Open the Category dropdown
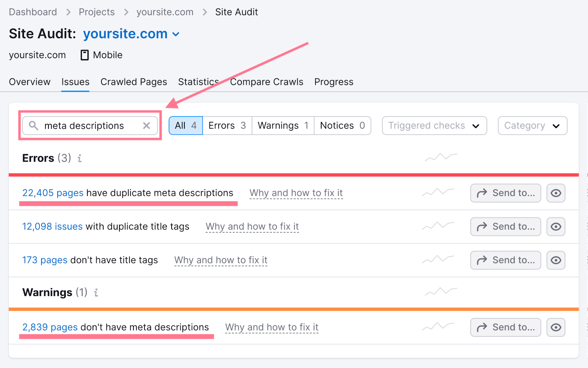Screen dimensions: 588x368 [532, 126]
